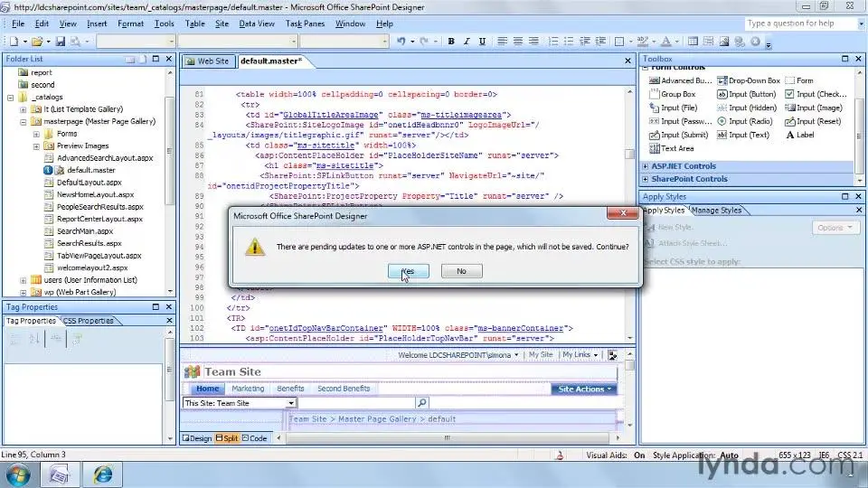
Task: Click the Borders toolbar icon
Action: click(x=619, y=42)
